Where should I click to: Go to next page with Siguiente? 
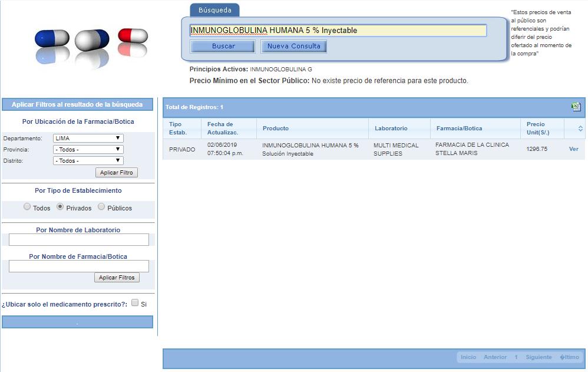[537, 357]
